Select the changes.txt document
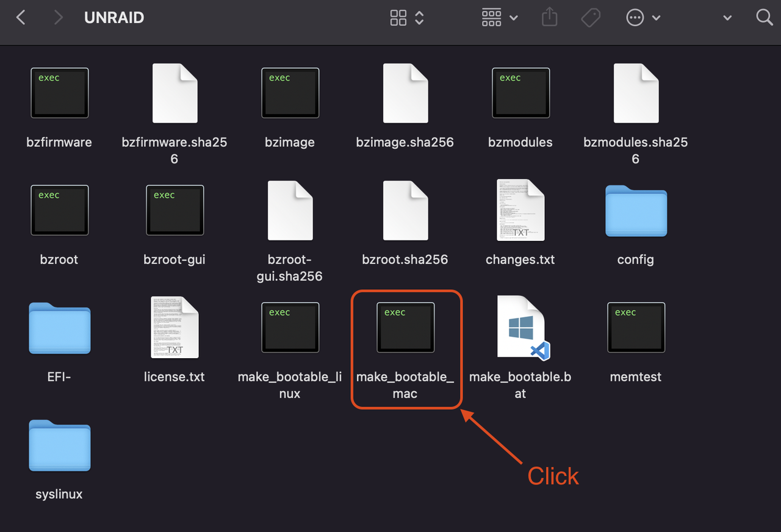781x532 pixels. pyautogui.click(x=520, y=211)
